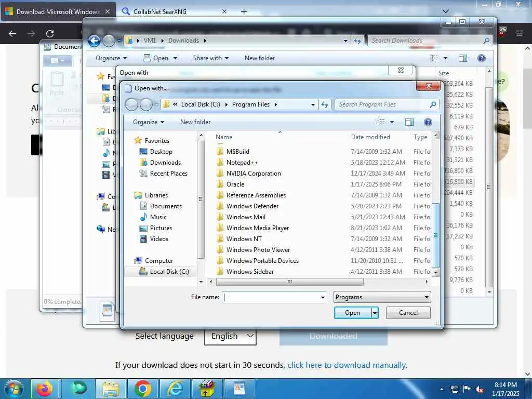Select the Windows Mail folder

click(x=246, y=217)
